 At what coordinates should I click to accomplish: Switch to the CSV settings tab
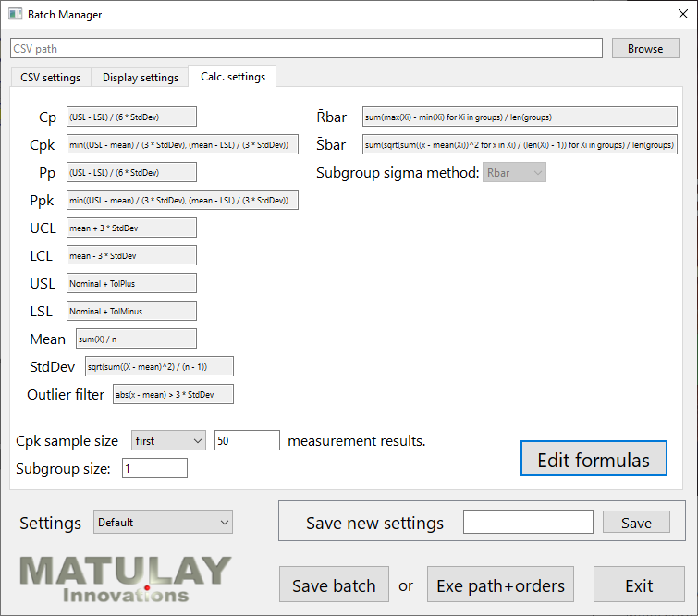50,78
